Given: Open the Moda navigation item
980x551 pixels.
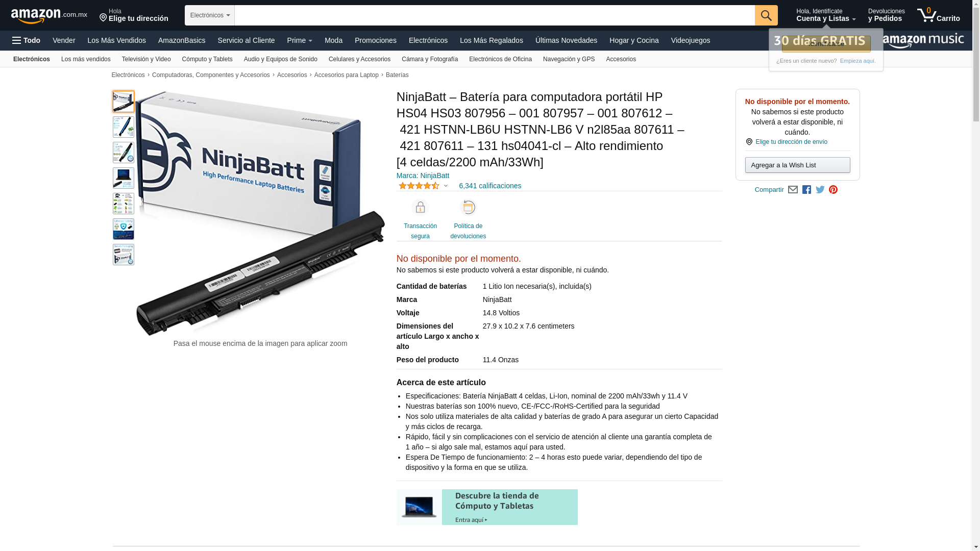Looking at the screenshot, I should (333, 40).
